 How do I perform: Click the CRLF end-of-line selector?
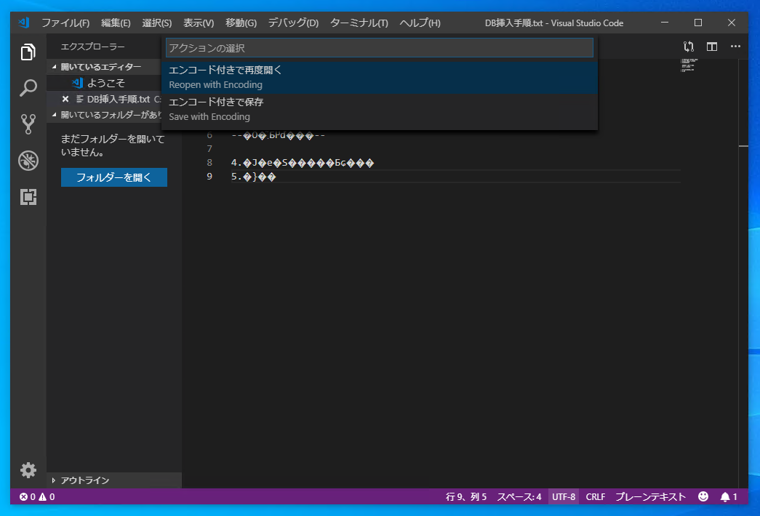pos(595,497)
